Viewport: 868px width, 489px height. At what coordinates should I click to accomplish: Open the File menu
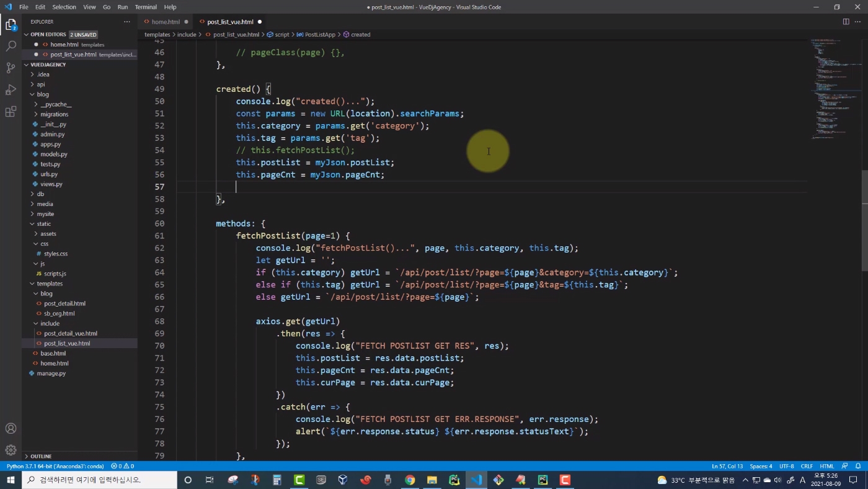pos(24,7)
